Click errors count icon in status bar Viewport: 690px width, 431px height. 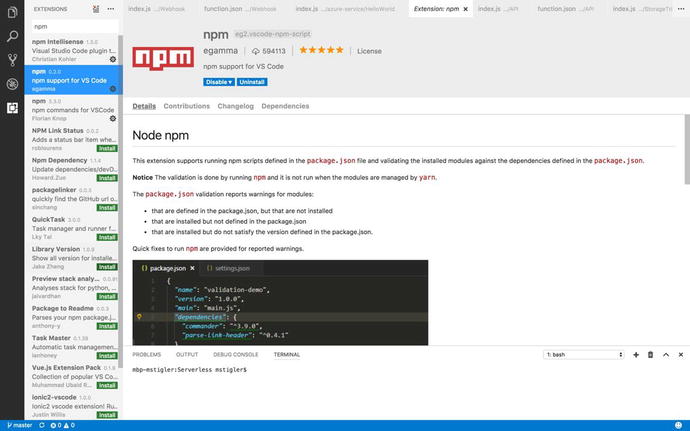click(55, 425)
